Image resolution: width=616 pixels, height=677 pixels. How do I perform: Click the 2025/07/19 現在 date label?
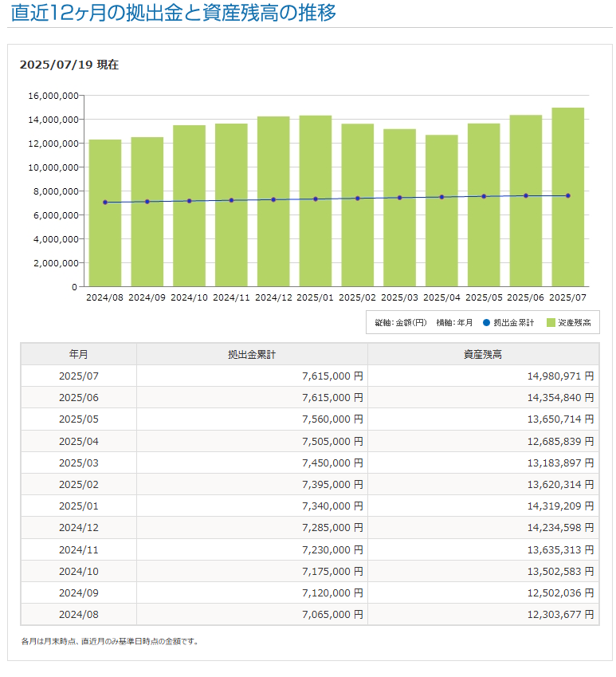69,65
